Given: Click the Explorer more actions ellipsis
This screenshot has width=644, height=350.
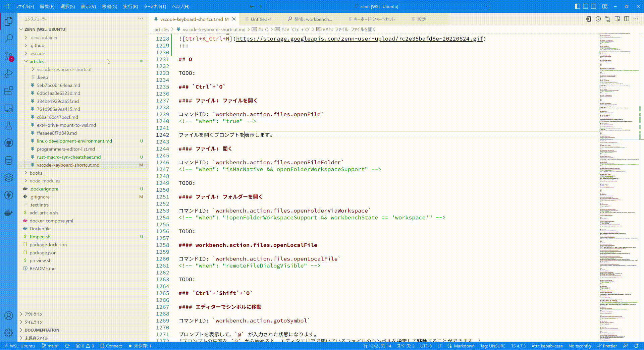Looking at the screenshot, I should point(141,19).
